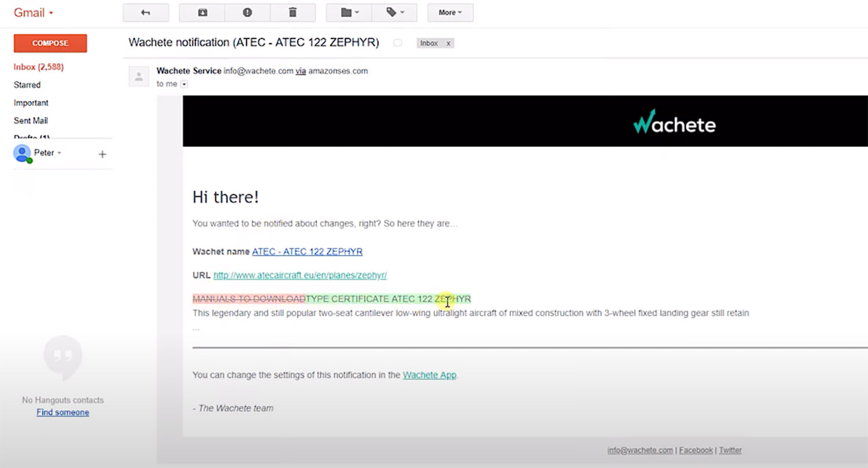868x468 pixels.
Task: Click the COMPOSE button
Action: point(50,43)
